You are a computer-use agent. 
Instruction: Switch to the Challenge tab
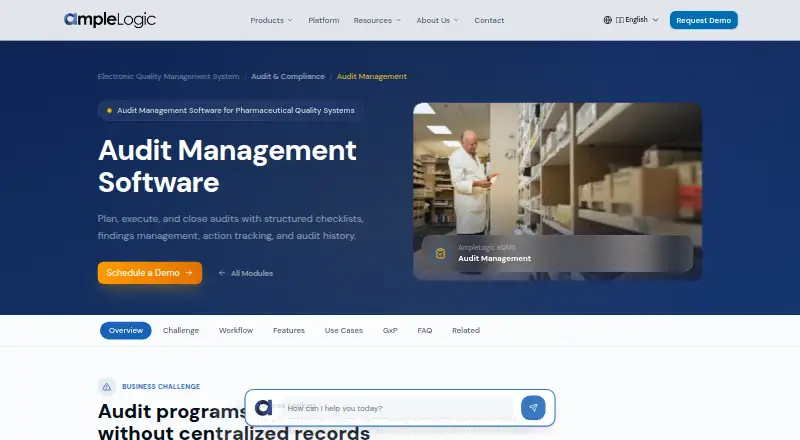(x=181, y=330)
